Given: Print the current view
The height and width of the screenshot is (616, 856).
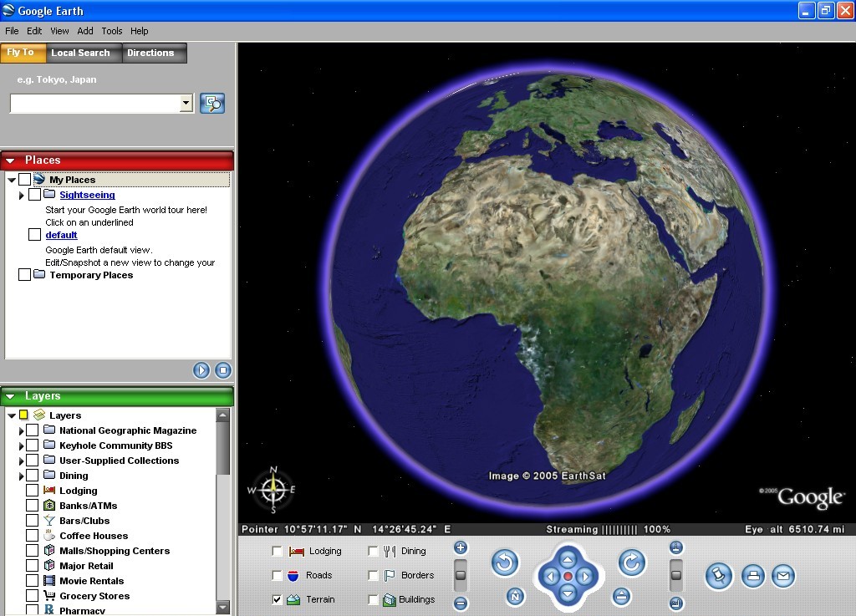Looking at the screenshot, I should [753, 576].
